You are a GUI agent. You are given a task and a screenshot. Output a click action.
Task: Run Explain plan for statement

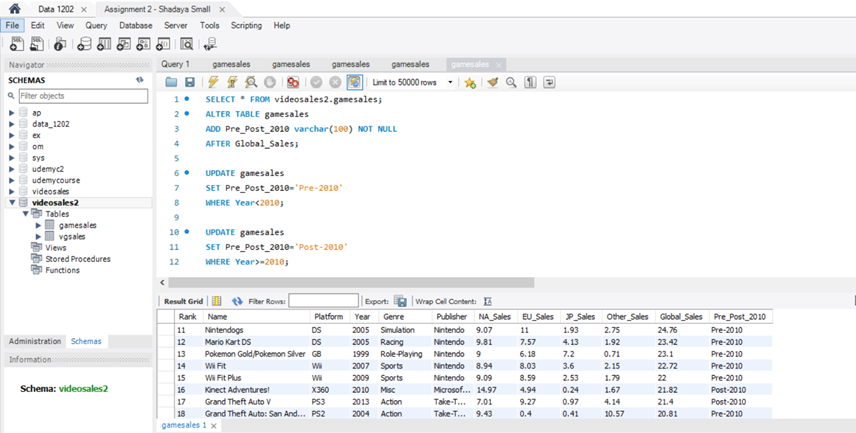point(251,82)
